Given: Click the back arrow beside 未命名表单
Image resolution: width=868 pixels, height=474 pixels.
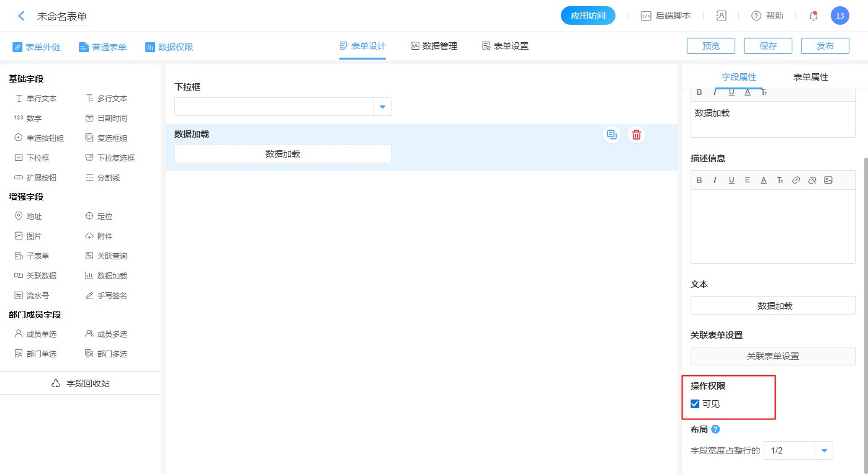Looking at the screenshot, I should [x=22, y=16].
